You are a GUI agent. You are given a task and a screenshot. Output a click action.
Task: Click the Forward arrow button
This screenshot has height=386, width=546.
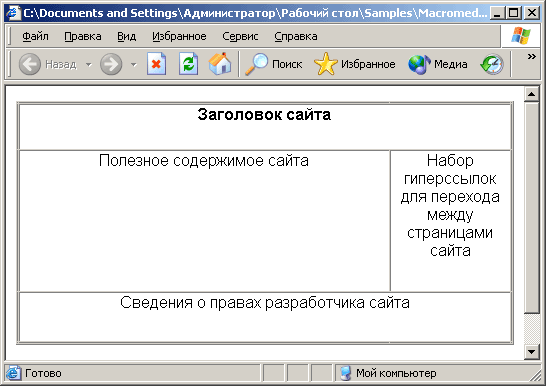(x=111, y=64)
